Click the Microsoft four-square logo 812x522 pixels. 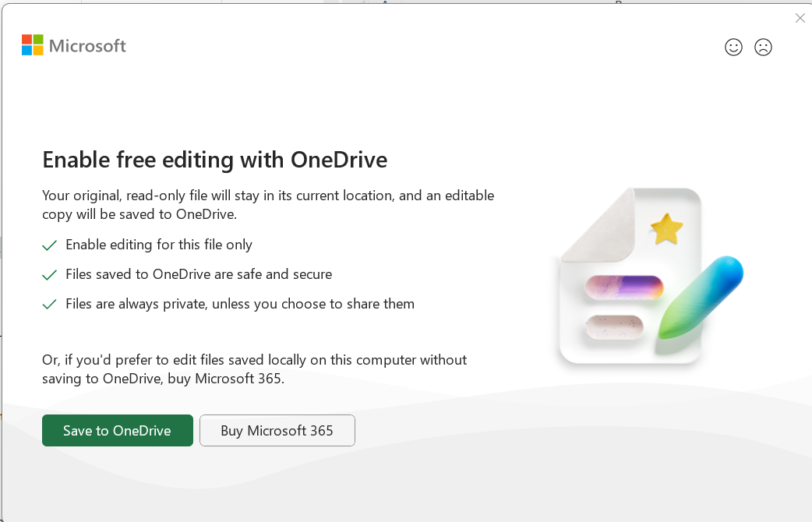pos(32,44)
